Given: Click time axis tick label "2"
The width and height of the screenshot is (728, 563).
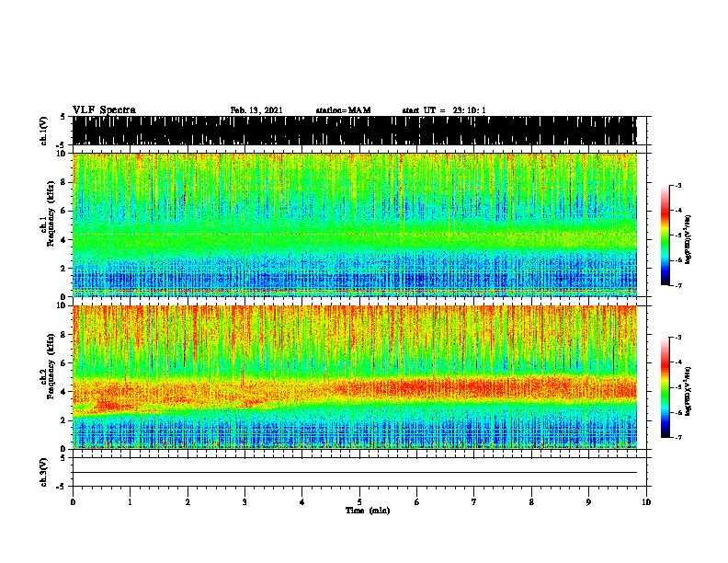Looking at the screenshot, I should (188, 502).
